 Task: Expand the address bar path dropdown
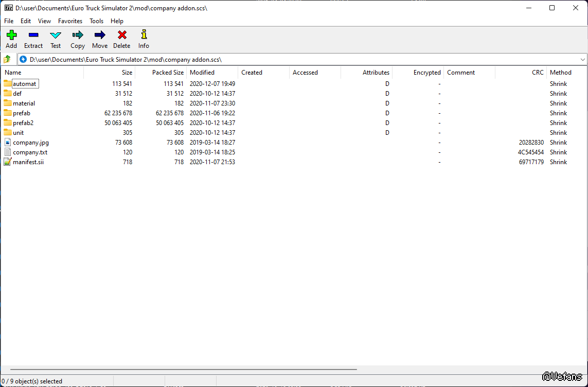point(582,60)
